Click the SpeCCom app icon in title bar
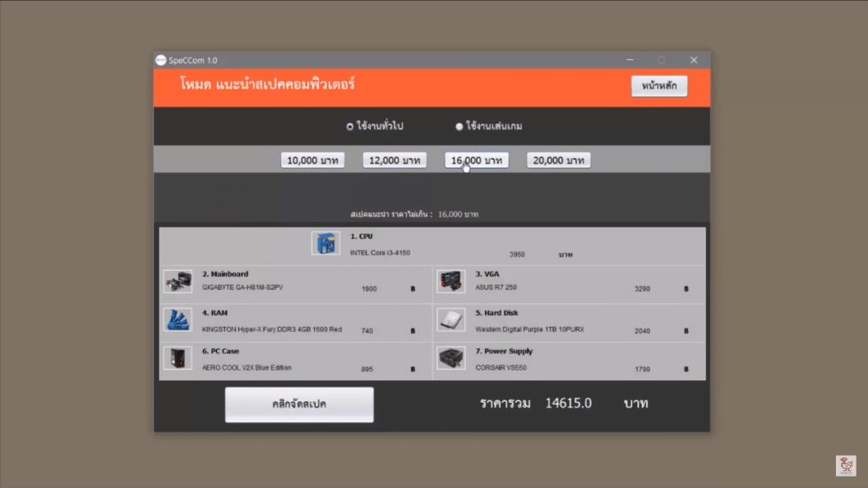 (161, 60)
